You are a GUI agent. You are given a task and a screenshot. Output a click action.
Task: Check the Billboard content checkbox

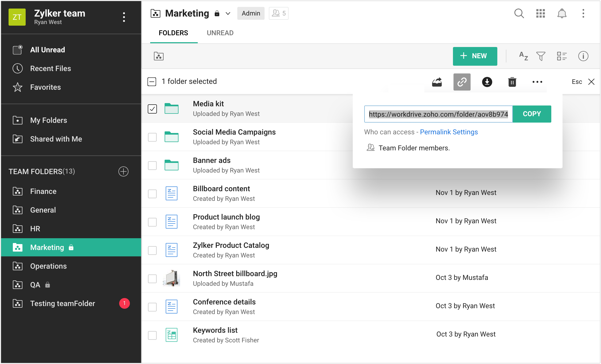point(152,194)
